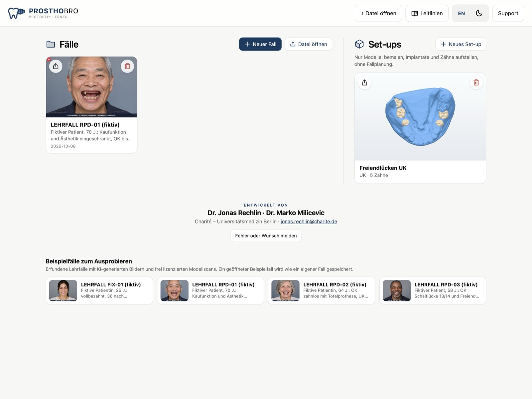Select the Freiendlücken UK title
The width and height of the screenshot is (532, 399).
[383, 168]
